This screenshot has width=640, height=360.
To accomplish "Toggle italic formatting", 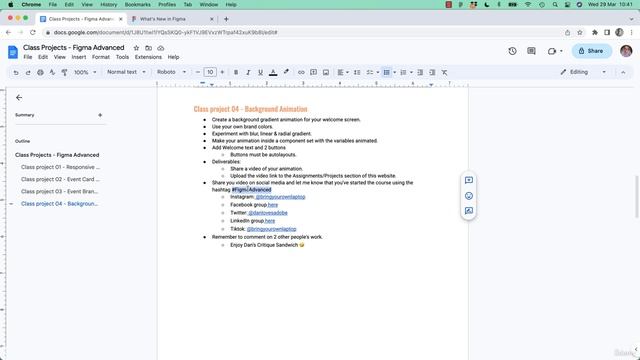I will click(248, 72).
